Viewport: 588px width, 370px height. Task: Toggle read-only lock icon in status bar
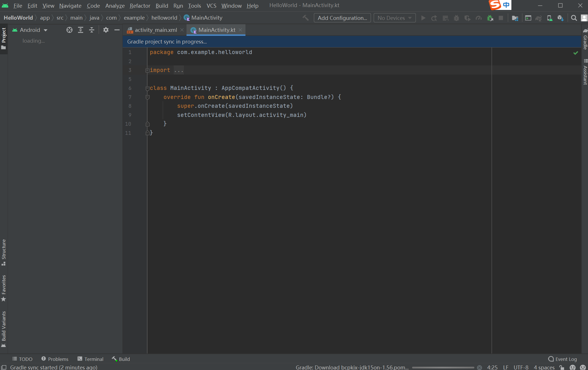[x=562, y=367]
